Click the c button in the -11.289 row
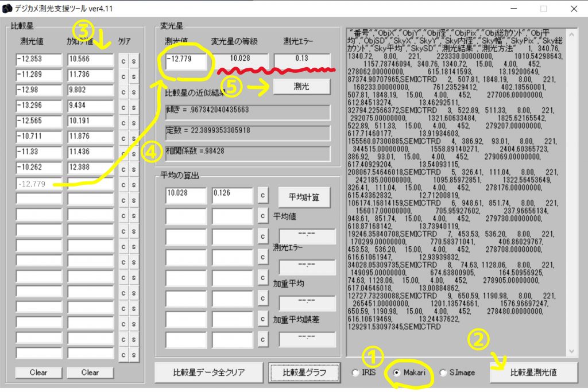The image size is (588, 392). point(123,76)
